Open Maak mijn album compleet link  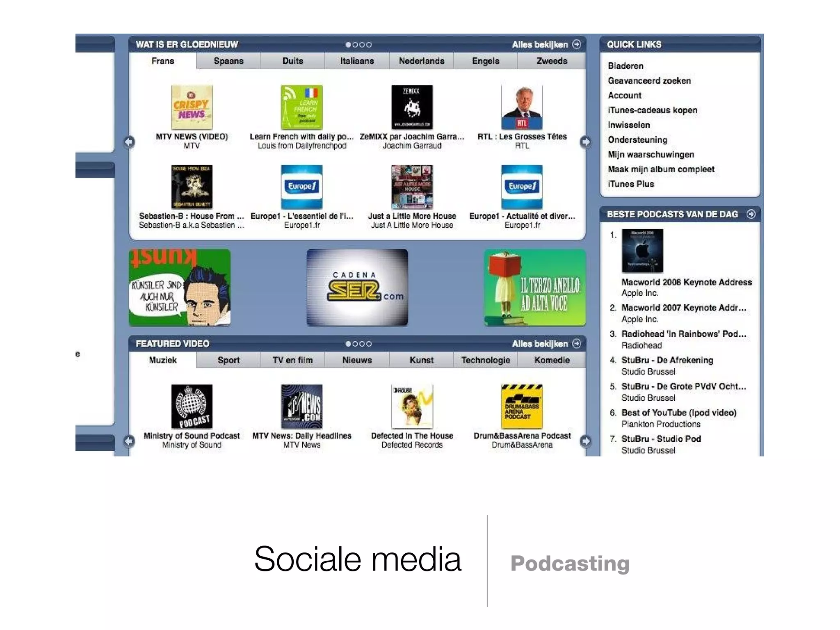click(661, 169)
